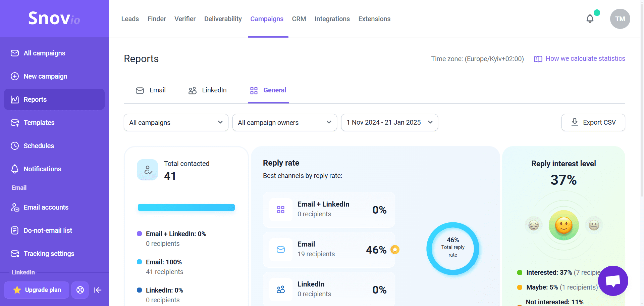
Task: Expand the campaign owners selector
Action: 284,122
